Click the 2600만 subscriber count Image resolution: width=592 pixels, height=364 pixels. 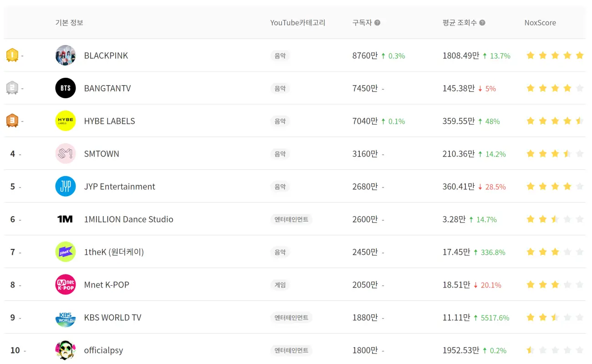tap(365, 219)
